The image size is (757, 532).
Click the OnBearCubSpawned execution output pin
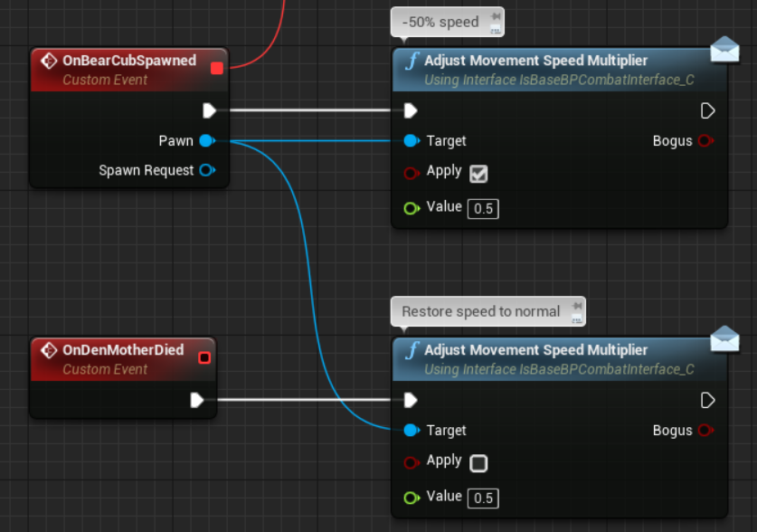point(209,110)
